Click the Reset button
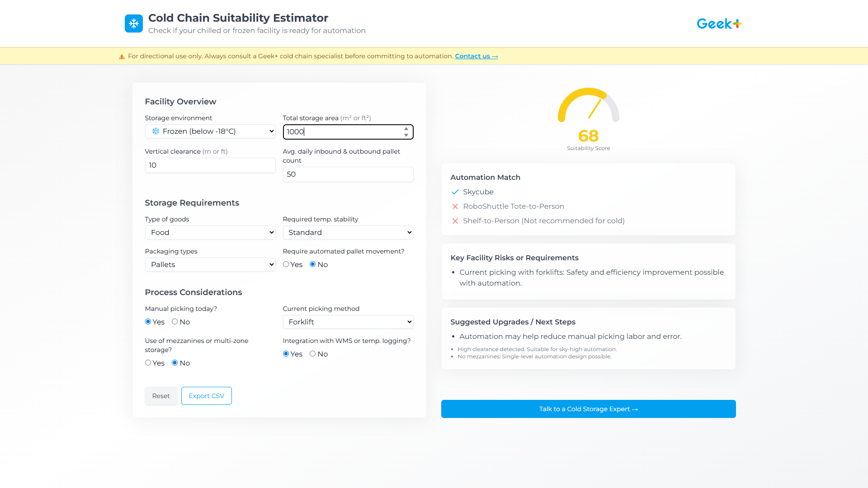 tap(160, 395)
